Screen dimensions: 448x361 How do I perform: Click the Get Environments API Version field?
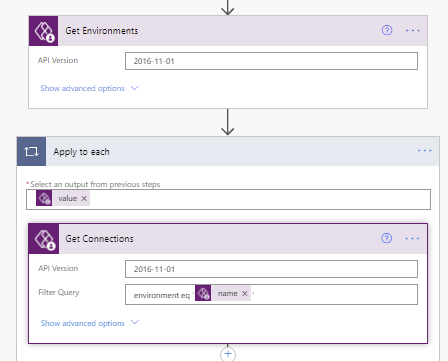tap(271, 61)
